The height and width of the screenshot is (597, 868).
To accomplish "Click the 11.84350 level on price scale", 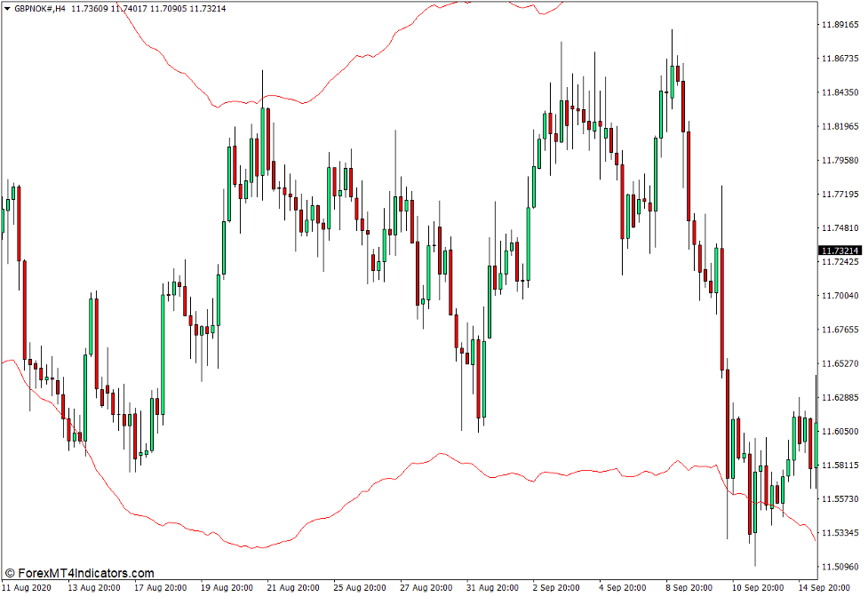I will pos(840,92).
